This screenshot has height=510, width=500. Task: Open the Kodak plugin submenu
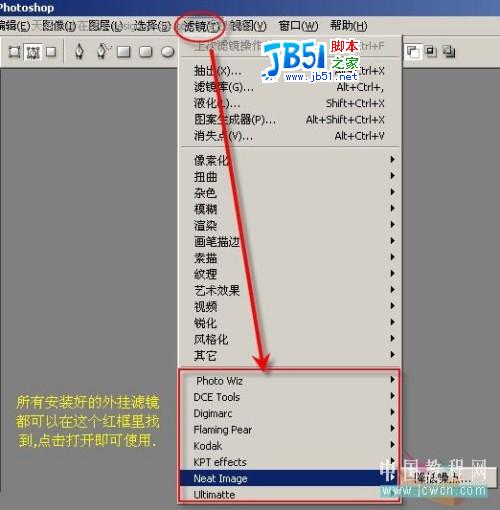coord(289,445)
